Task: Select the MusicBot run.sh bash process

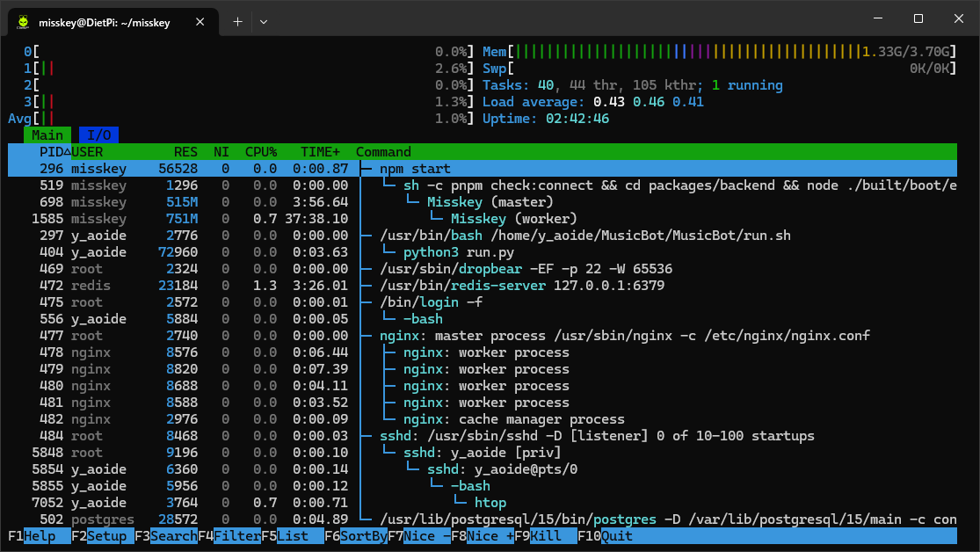Action: pos(482,236)
